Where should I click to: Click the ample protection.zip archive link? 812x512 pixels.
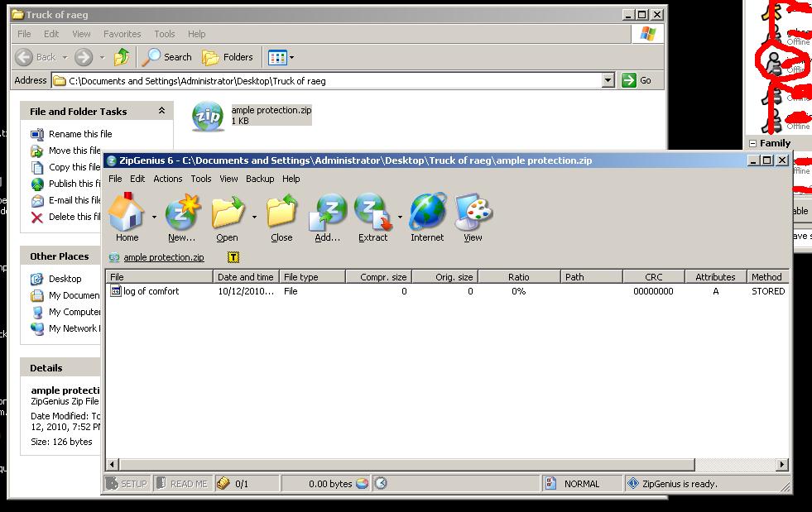click(x=163, y=257)
